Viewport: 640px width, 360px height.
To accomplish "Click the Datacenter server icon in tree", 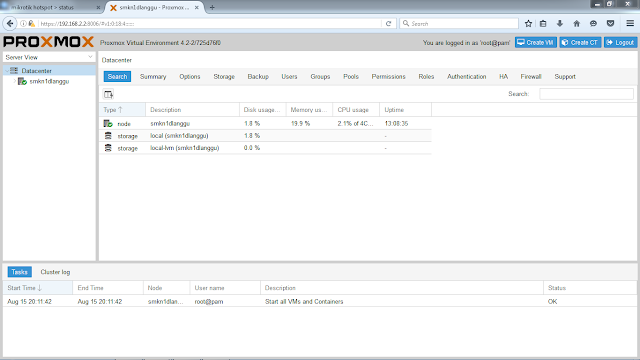I will click(14, 71).
